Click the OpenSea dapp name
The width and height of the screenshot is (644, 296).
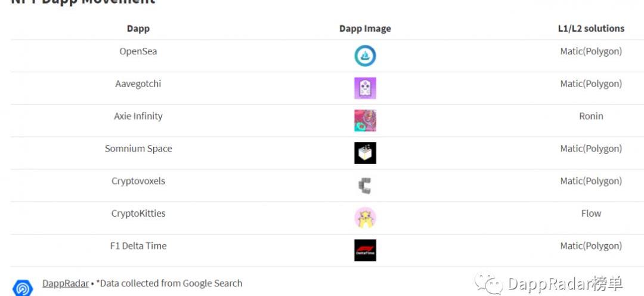(138, 51)
